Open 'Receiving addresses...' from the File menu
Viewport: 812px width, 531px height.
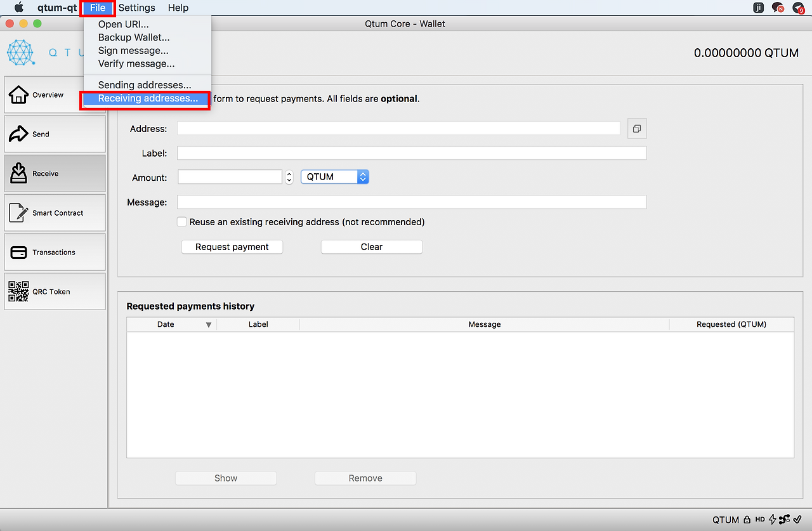pyautogui.click(x=147, y=98)
